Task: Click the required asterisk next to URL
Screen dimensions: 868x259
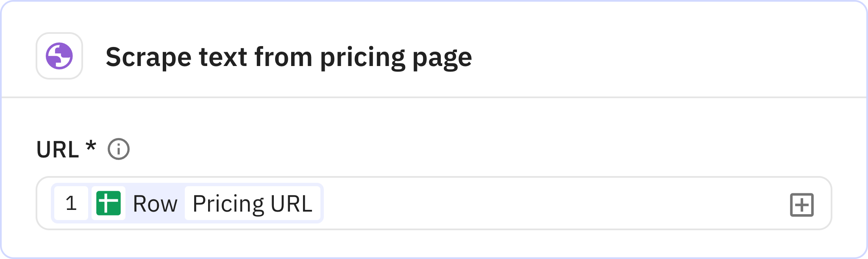Action: click(90, 148)
